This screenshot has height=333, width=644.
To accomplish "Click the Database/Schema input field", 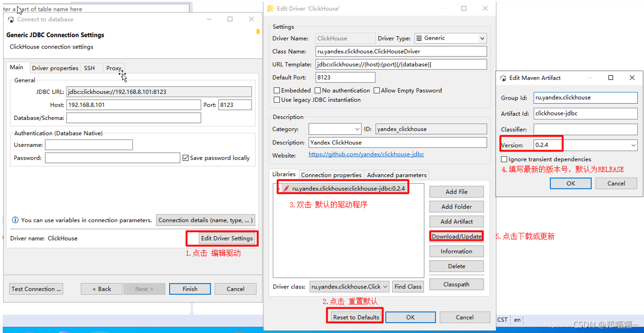I will [133, 118].
